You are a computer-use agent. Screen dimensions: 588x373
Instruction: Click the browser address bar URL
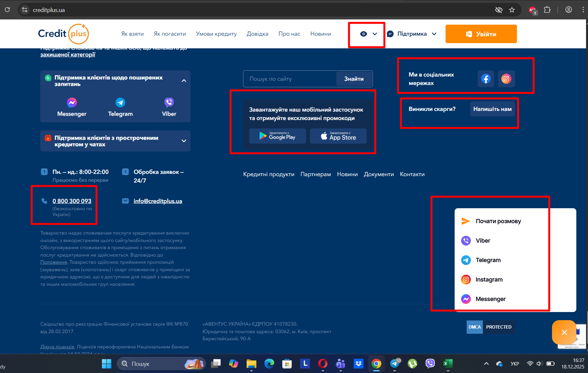tap(49, 10)
